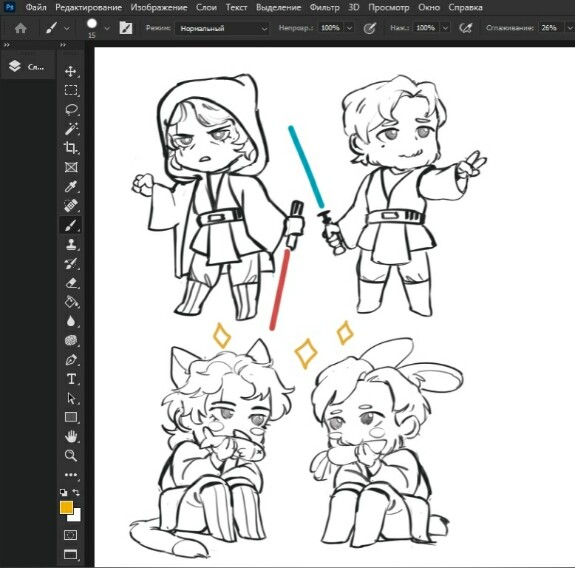Click the brush size preview circle
Viewport: 575px width, 568px height.
(92, 24)
